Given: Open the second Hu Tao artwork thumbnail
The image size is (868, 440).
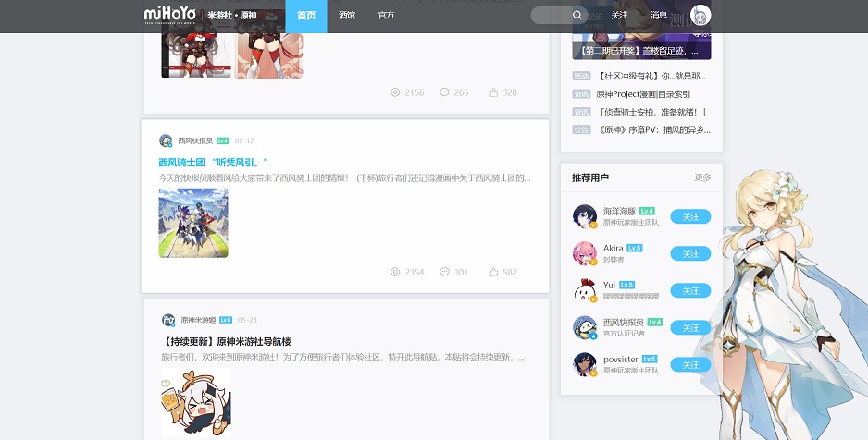Looking at the screenshot, I should [x=268, y=55].
